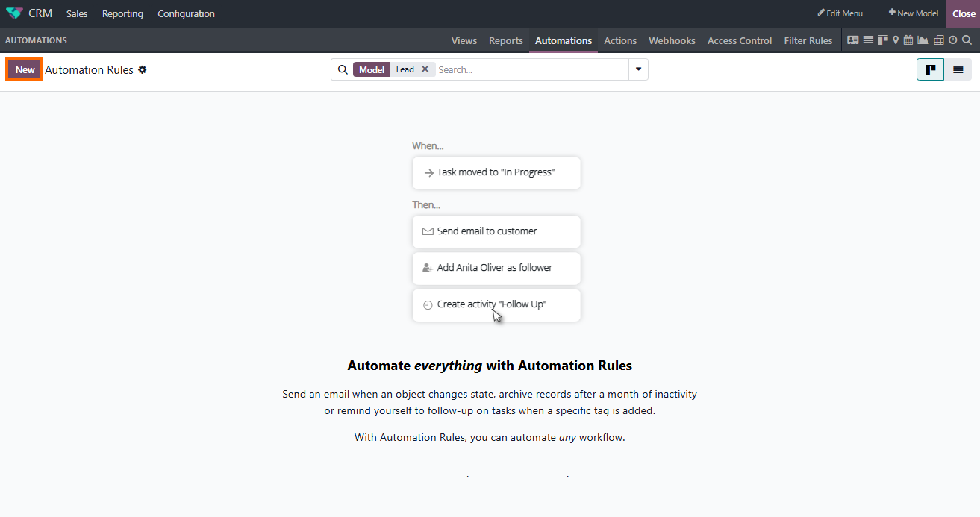This screenshot has width=980, height=517.
Task: Open the graph view chart icon
Action: (923, 40)
